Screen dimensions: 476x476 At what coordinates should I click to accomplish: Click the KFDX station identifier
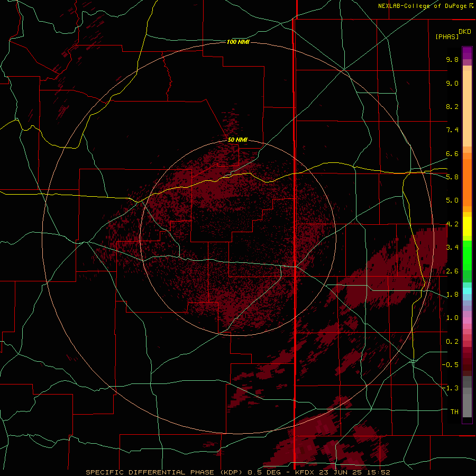306,472
